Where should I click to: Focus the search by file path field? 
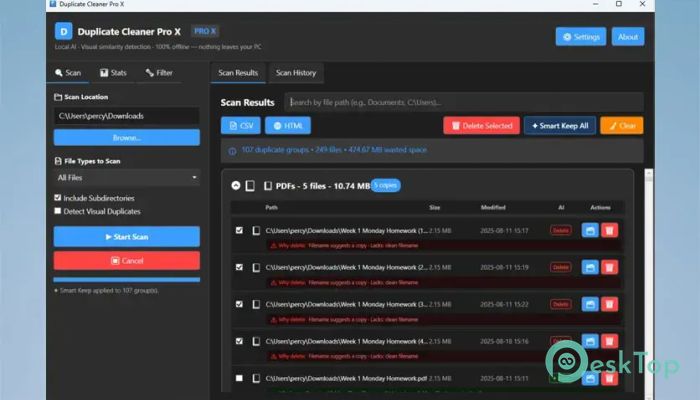click(x=464, y=102)
